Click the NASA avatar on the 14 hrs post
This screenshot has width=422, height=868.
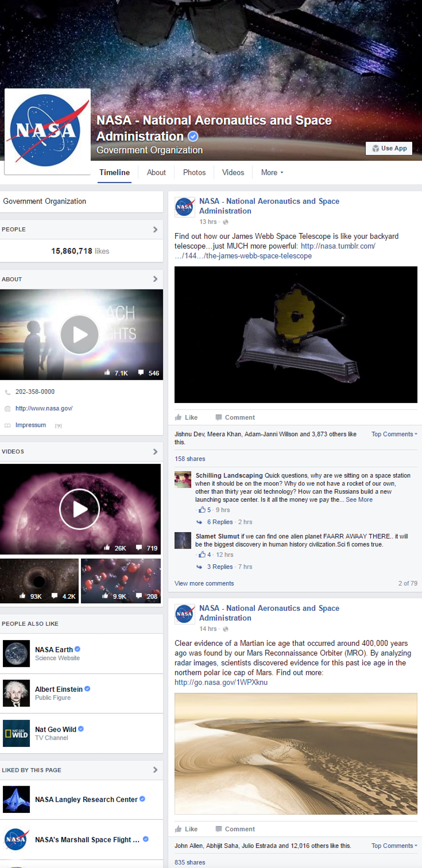[184, 614]
